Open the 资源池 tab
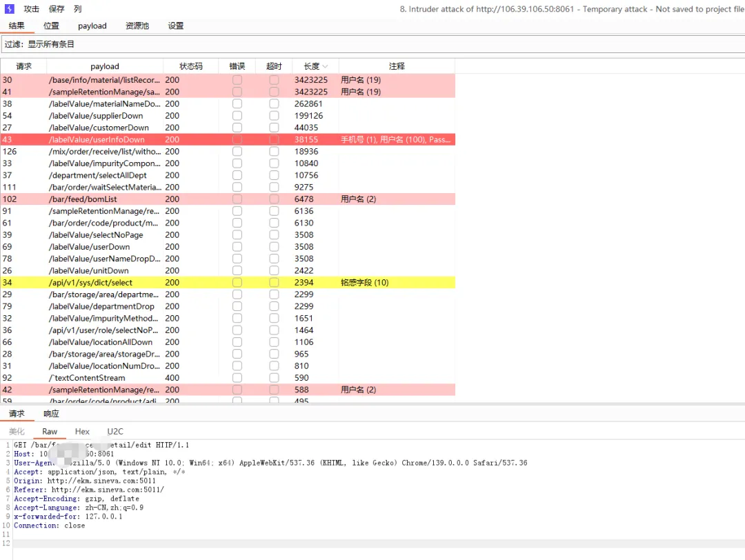Image resolution: width=745 pixels, height=560 pixels. click(x=137, y=26)
